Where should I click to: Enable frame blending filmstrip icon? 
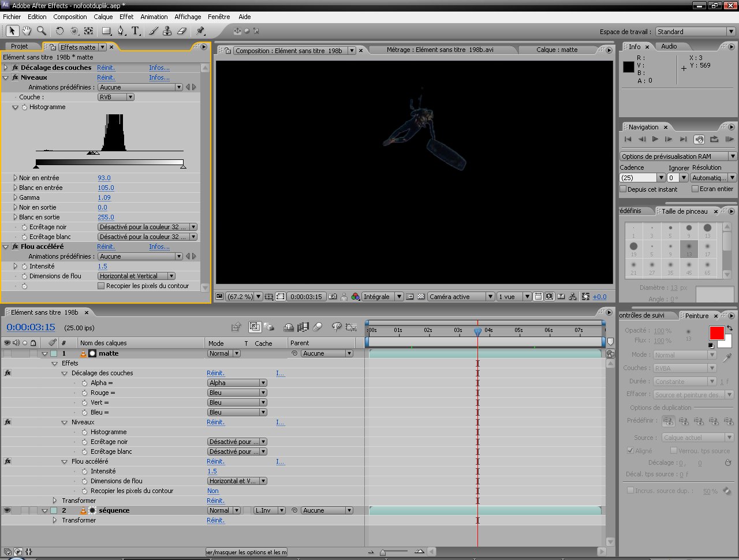pyautogui.click(x=303, y=327)
